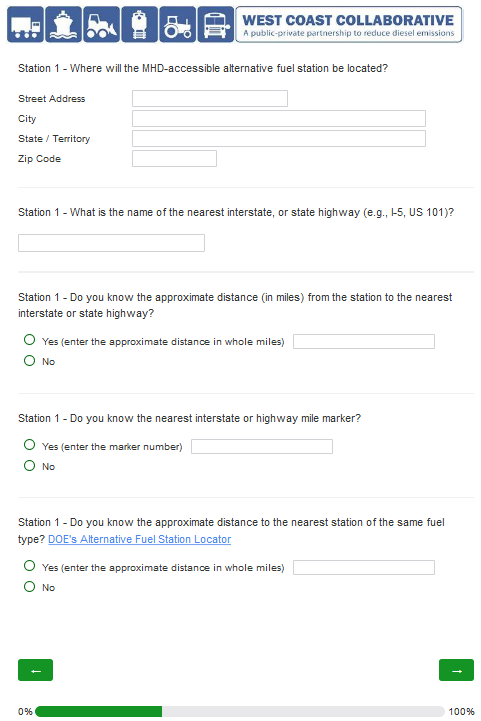Image resolution: width=481 pixels, height=721 pixels.
Task: Focus the Zip Code field
Action: 174,159
